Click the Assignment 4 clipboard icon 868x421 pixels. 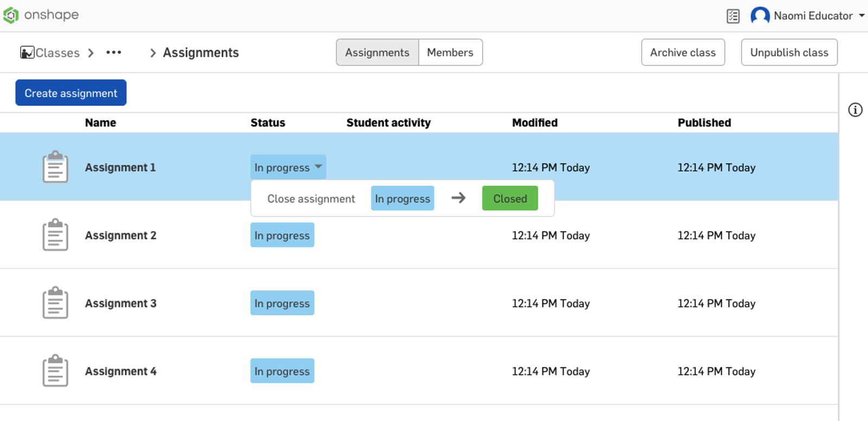click(55, 371)
